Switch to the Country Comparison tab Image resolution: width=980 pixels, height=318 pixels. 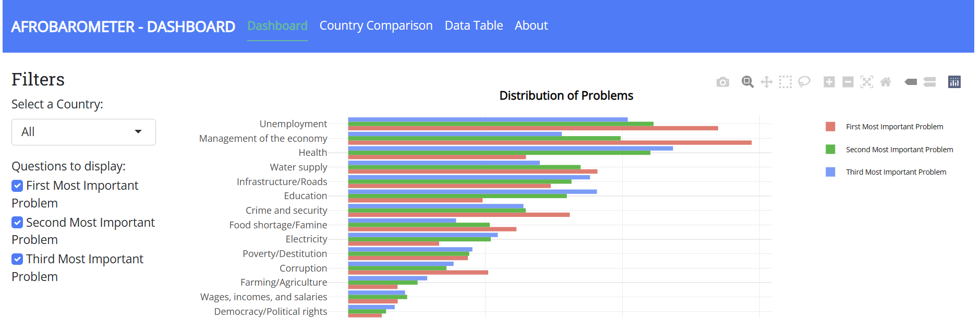[x=376, y=26]
